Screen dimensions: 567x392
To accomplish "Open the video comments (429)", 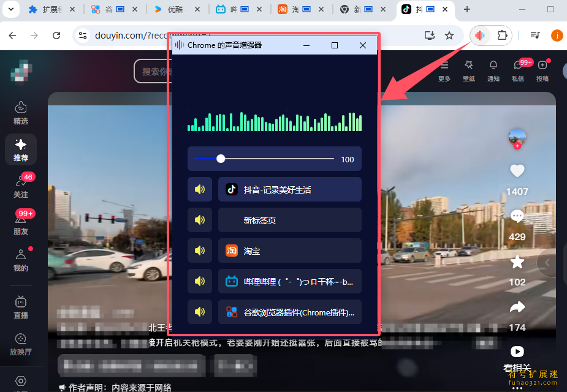I will [x=517, y=216].
